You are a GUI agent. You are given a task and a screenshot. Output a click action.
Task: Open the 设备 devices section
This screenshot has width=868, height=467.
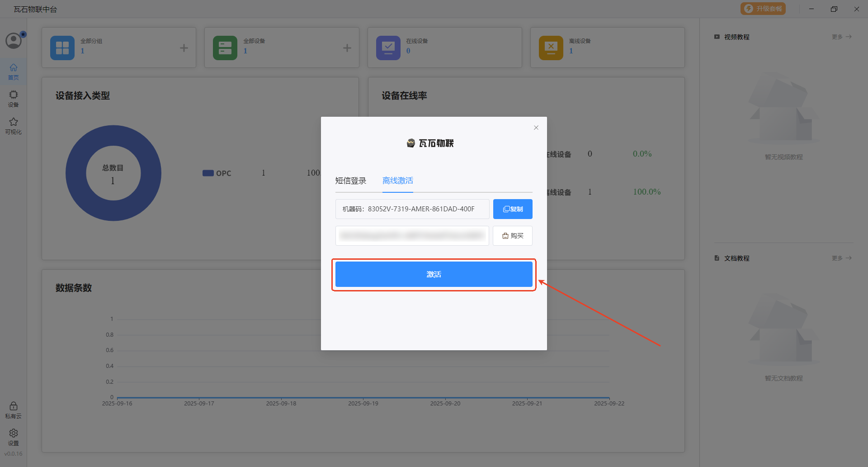pos(14,99)
